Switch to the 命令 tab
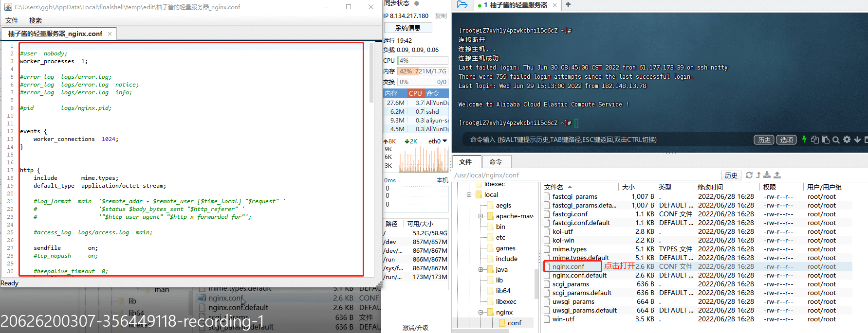 pos(496,162)
